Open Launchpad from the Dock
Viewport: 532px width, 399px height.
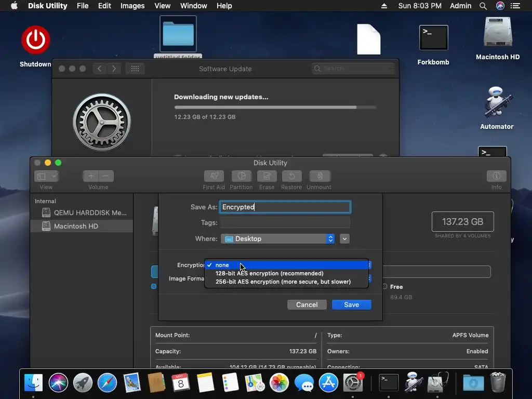pyautogui.click(x=83, y=383)
